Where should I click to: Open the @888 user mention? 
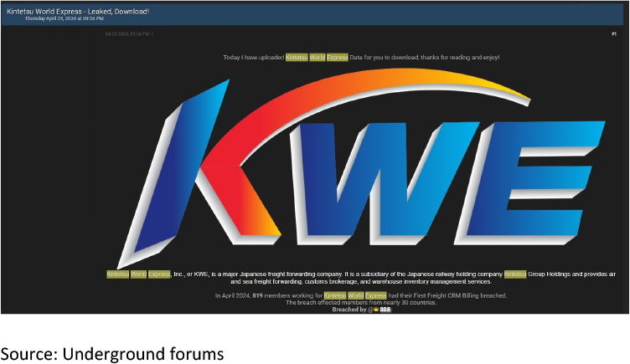(x=380, y=310)
